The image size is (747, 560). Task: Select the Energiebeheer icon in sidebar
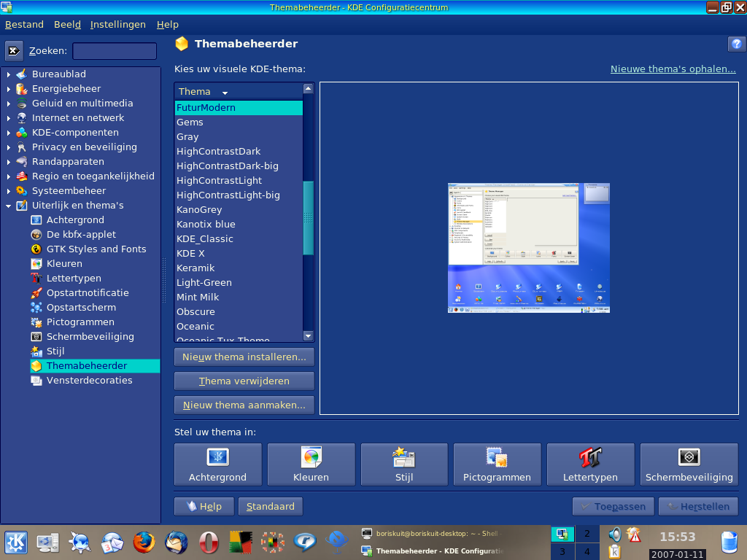click(22, 88)
